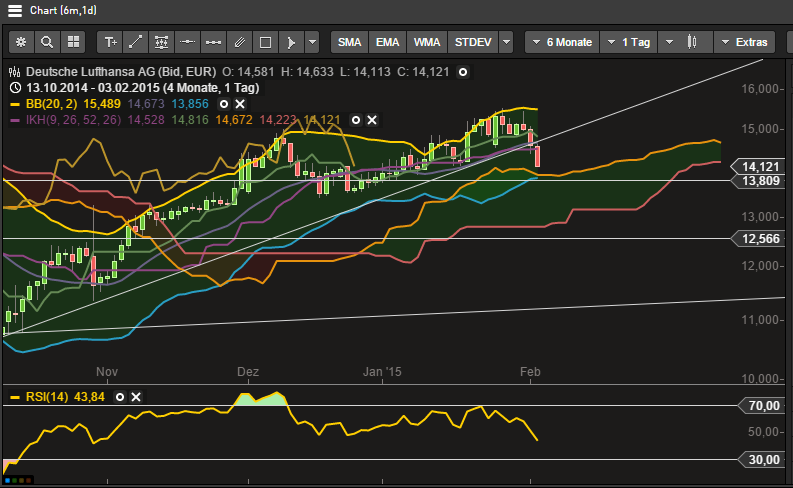
Task: Open the 6 Monate time range dropdown
Action: 562,42
